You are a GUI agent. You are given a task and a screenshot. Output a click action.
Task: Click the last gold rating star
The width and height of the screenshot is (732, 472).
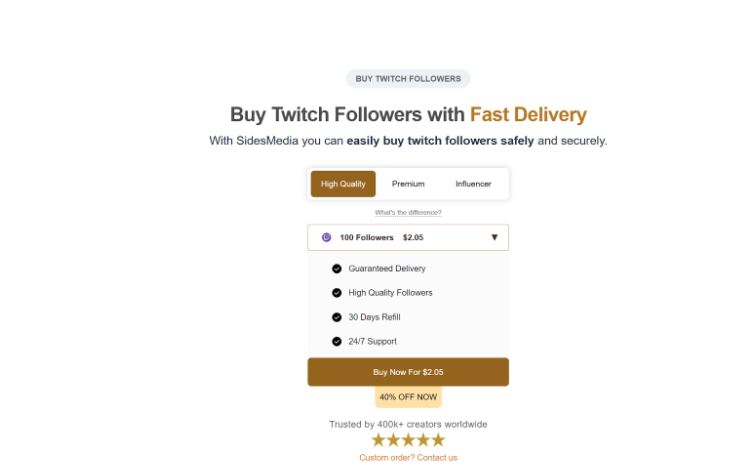[x=437, y=440]
